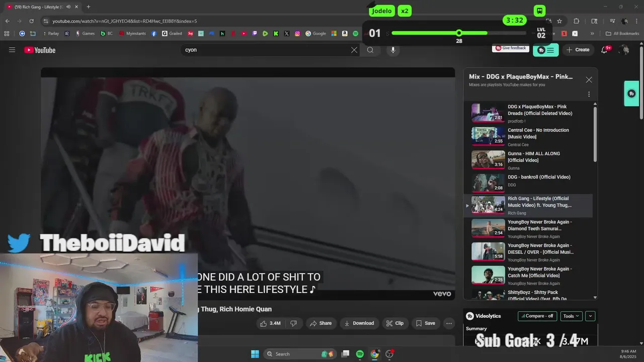Open YoungBoy Diamond Teeth Samurai thumbnail
This screenshot has height=362, width=644.
(488, 228)
